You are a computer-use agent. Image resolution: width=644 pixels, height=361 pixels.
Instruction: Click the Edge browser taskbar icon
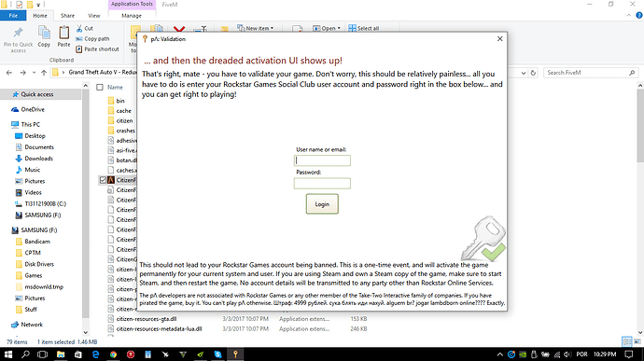point(96,354)
